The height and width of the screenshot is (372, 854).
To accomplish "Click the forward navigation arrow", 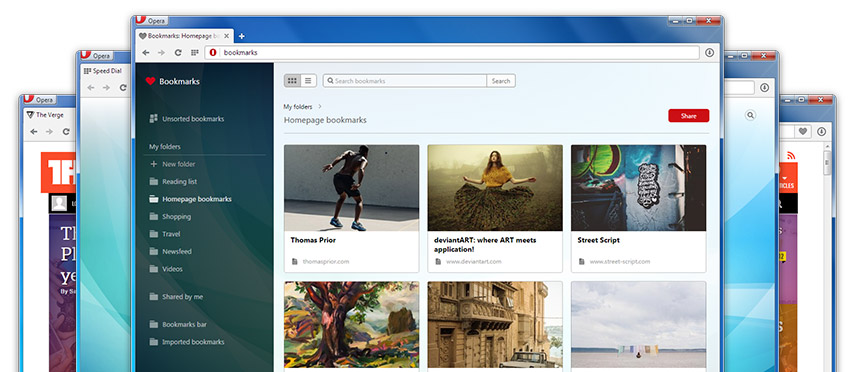I will (x=161, y=53).
